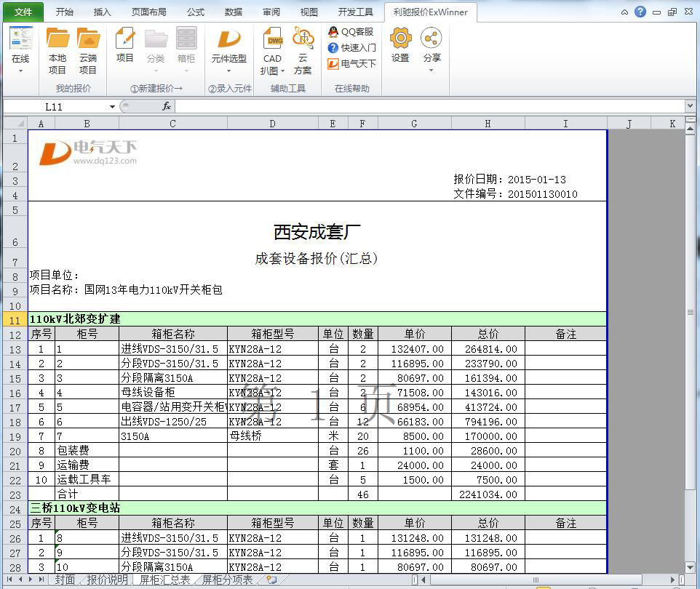Open the Name Box dropdown arrow
Screen dimensions: 700x589
click(113, 107)
